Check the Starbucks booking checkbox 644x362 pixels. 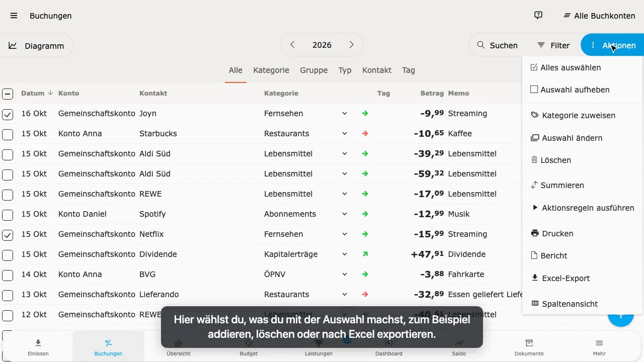(x=8, y=134)
